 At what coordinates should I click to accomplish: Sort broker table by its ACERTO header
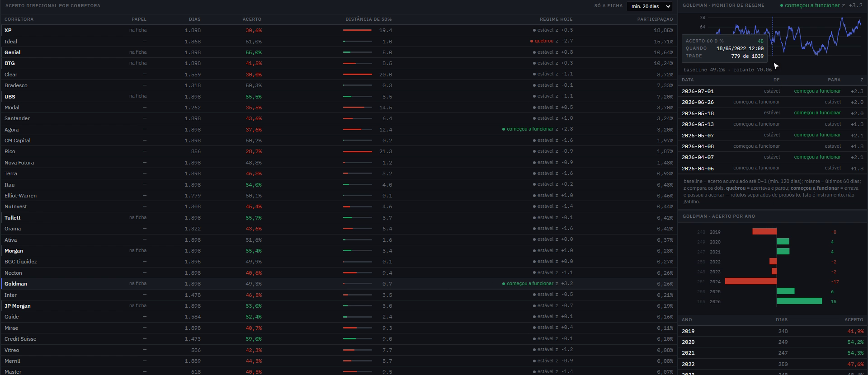(x=252, y=19)
